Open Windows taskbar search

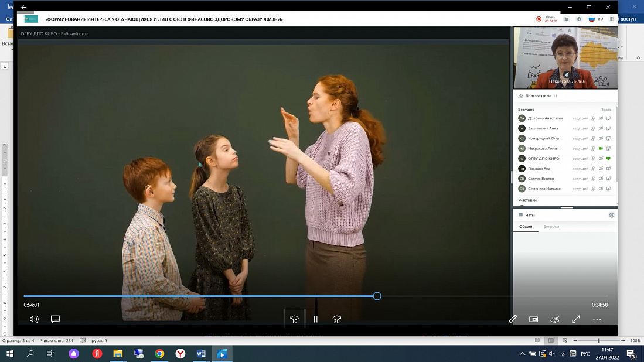click(30, 353)
